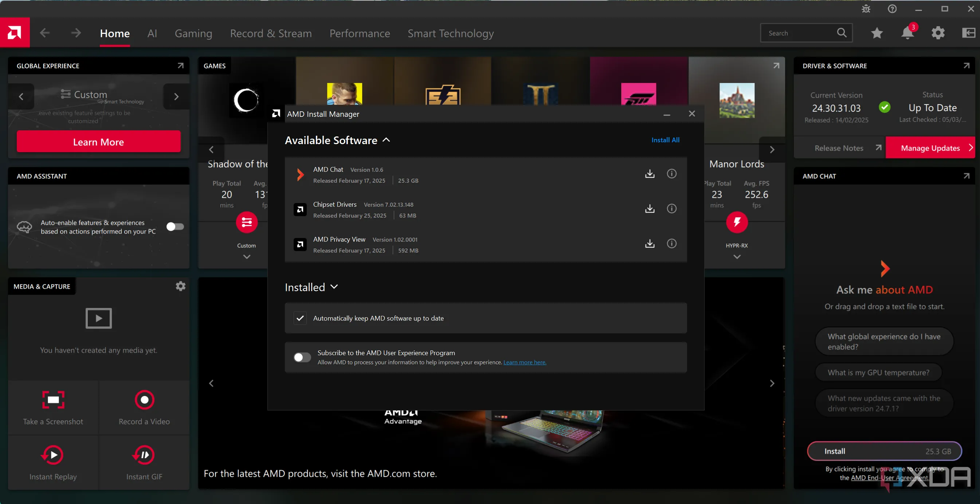This screenshot has height=504, width=980.
Task: Open favorites star icon
Action: (877, 33)
